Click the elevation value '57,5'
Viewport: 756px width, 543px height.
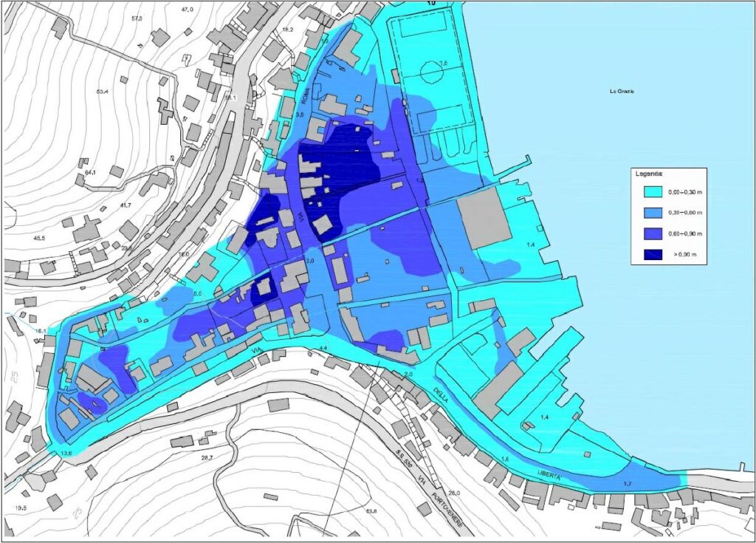(137, 18)
